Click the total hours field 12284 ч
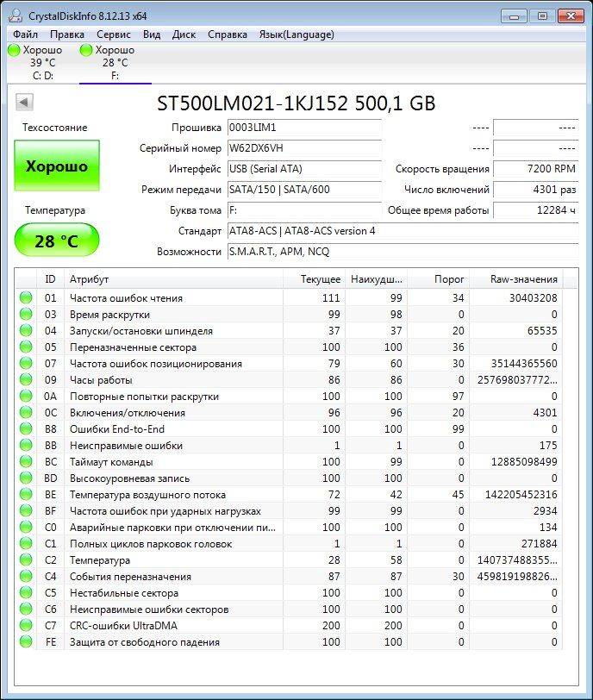The width and height of the screenshot is (593, 700). (x=535, y=210)
